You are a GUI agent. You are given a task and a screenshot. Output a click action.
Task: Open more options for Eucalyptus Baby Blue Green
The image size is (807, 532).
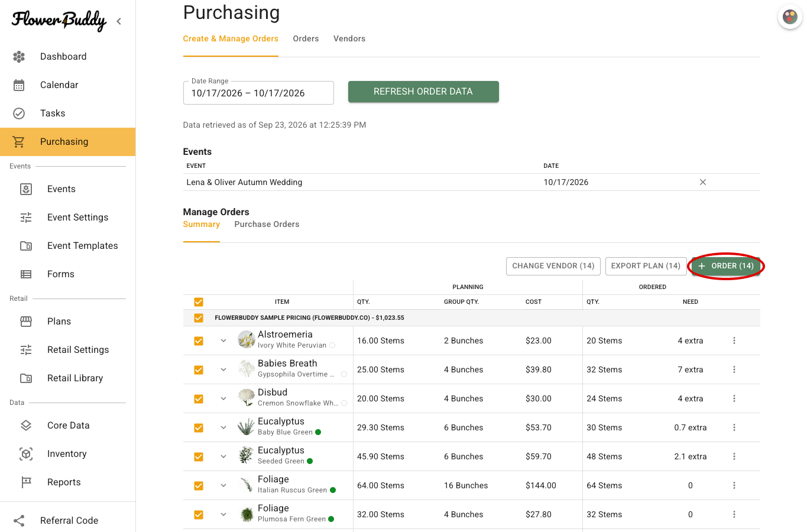click(x=734, y=427)
